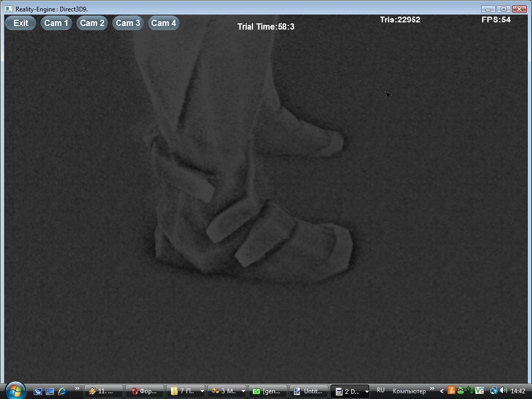This screenshot has width=532, height=399.
Task: Click the system clock showing 14:42
Action: point(518,391)
